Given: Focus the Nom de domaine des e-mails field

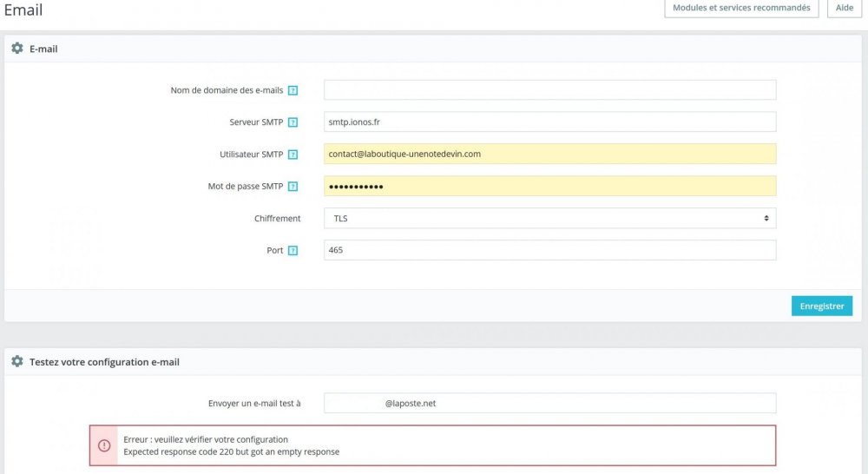Looking at the screenshot, I should point(549,90).
